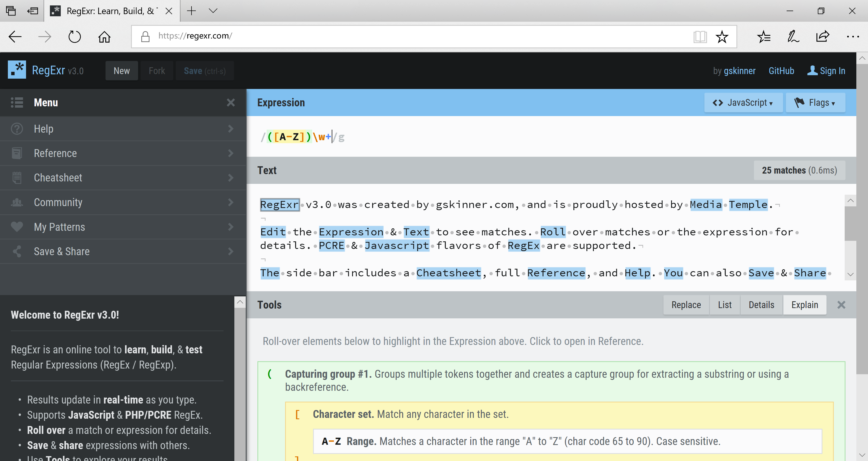Click Save (ctrl-s) button
Viewport: 868px width, 461px height.
(205, 71)
